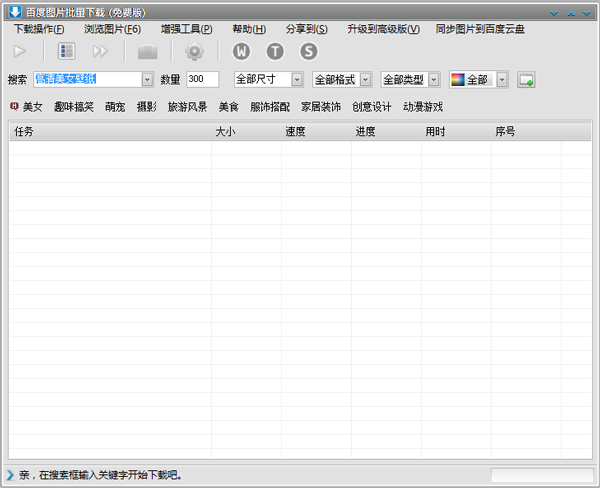Click the add-window icon beside color filter

tap(526, 80)
